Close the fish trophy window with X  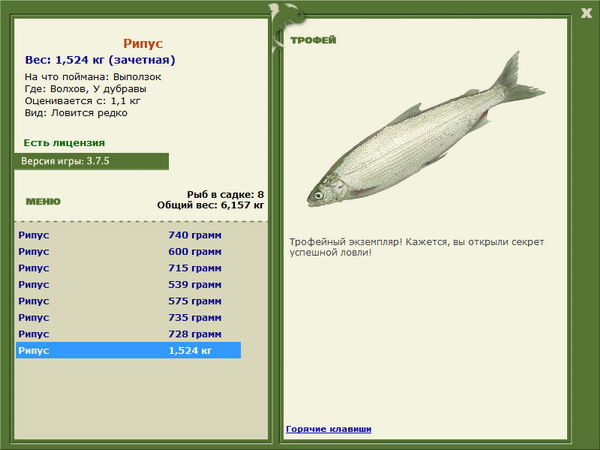coord(586,13)
